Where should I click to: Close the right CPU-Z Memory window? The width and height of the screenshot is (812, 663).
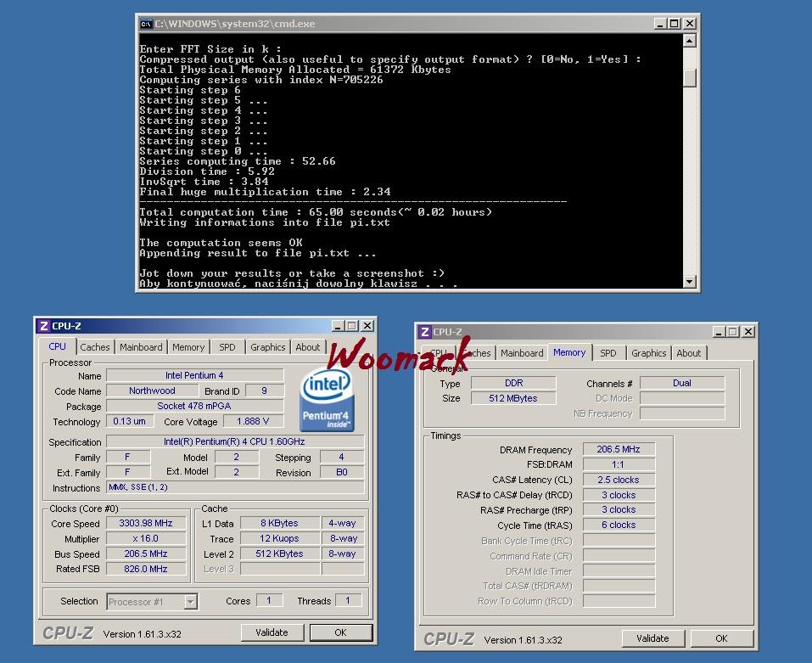(x=748, y=332)
